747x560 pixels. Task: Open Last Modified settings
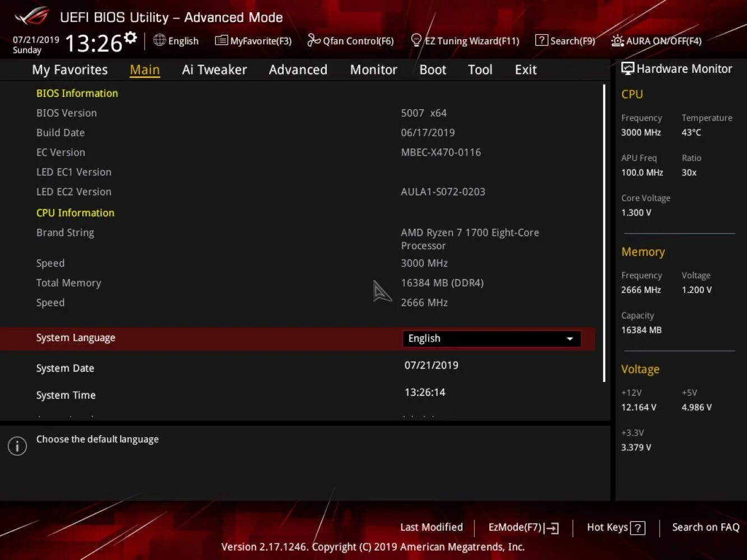432,527
